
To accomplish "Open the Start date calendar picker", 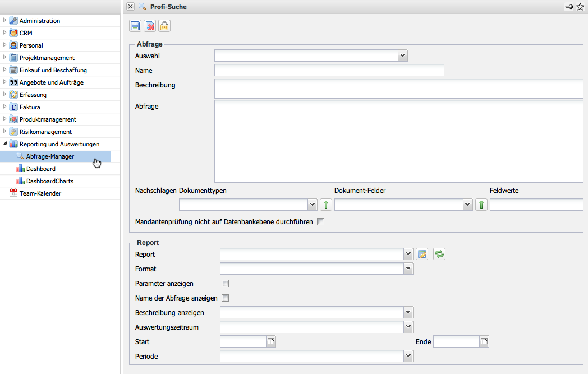I will 271,341.
